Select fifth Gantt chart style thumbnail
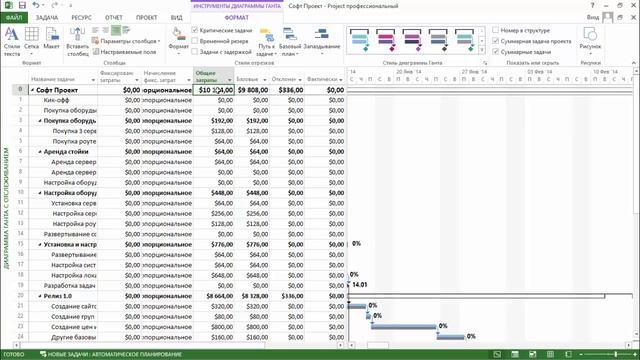 464,40
